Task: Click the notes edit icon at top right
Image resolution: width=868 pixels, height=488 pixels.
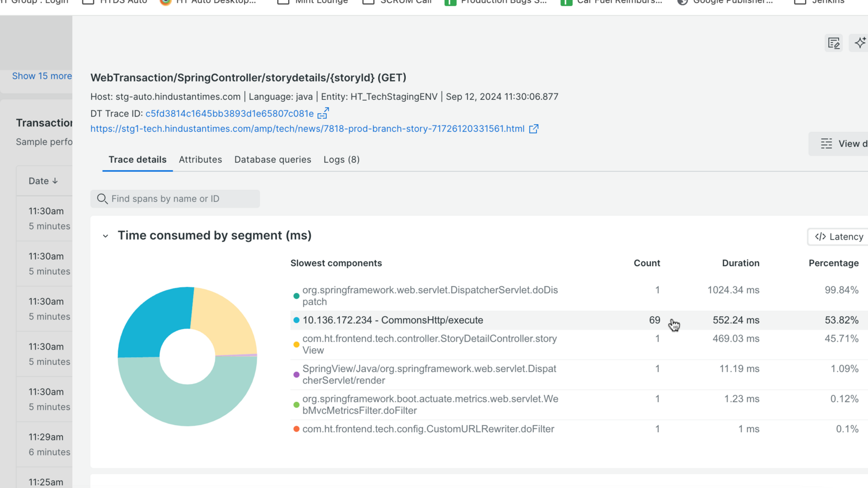Action: (x=834, y=43)
